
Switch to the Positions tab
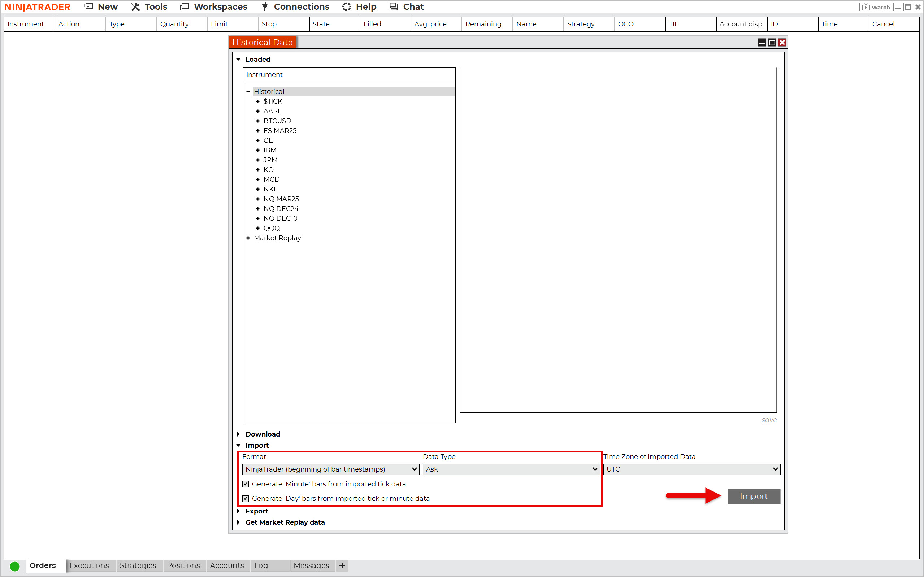(183, 565)
